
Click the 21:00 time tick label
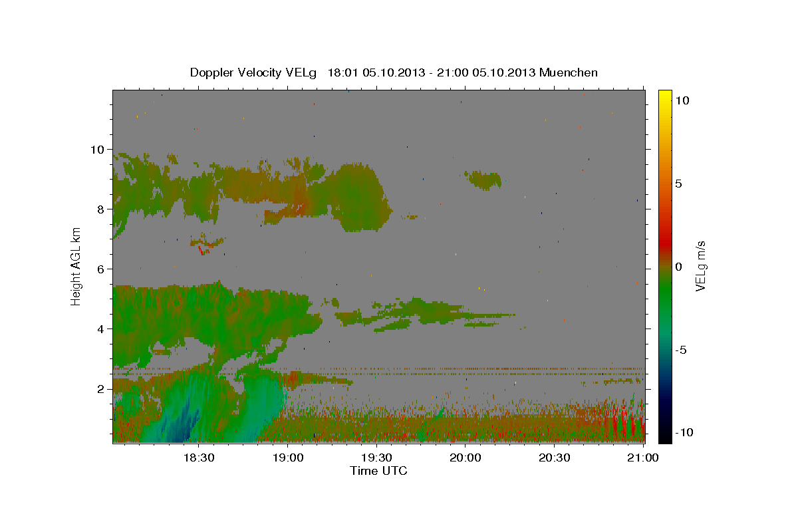coord(643,458)
